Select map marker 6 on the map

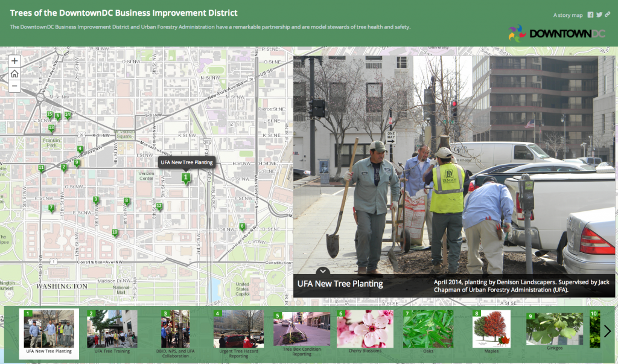pos(242,226)
